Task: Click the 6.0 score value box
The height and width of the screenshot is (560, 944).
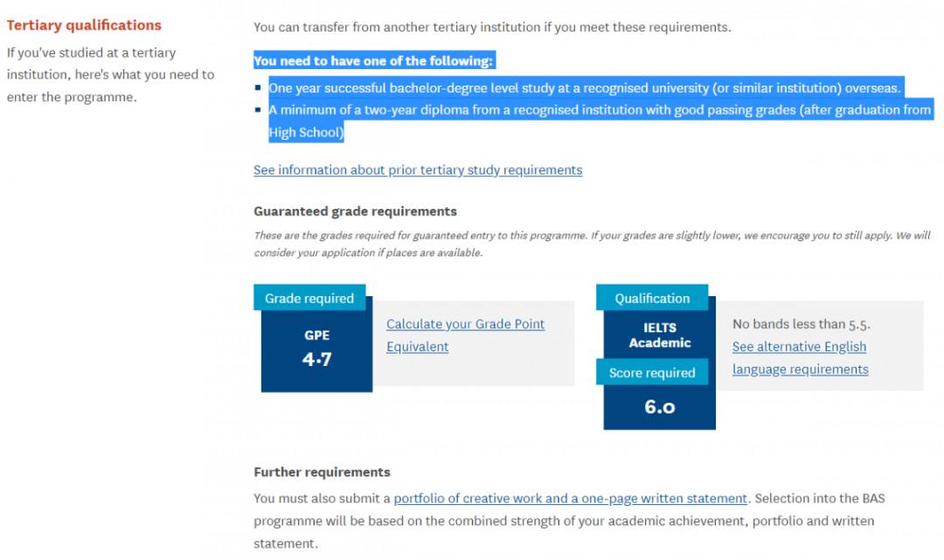Action: pos(659,407)
